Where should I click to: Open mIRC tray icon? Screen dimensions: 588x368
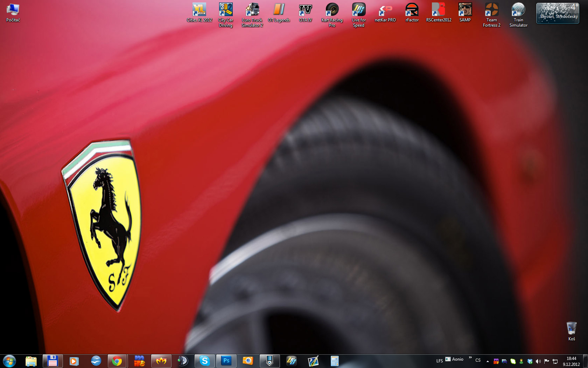(x=496, y=361)
